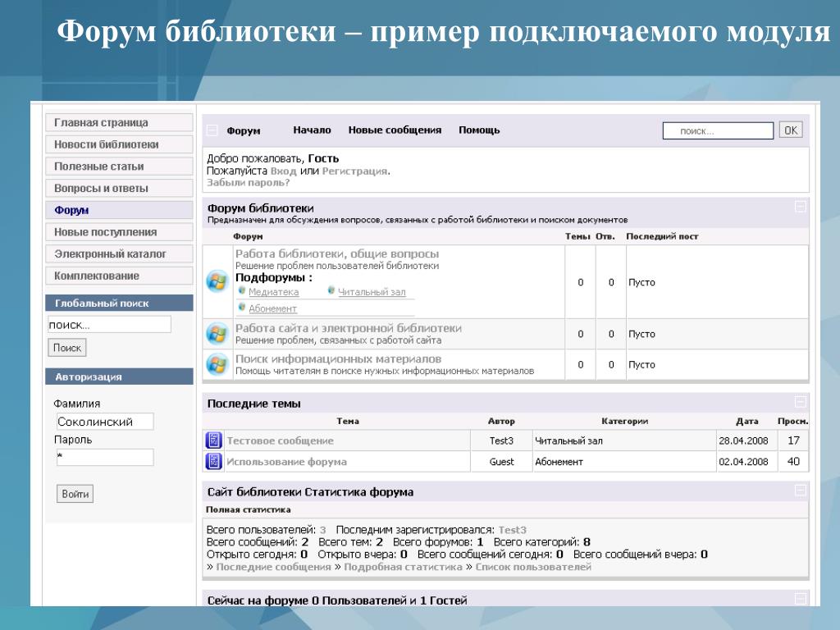Image resolution: width=840 pixels, height=630 pixels.
Task: Click the small icon next to Медиатека subforum
Action: [242, 291]
